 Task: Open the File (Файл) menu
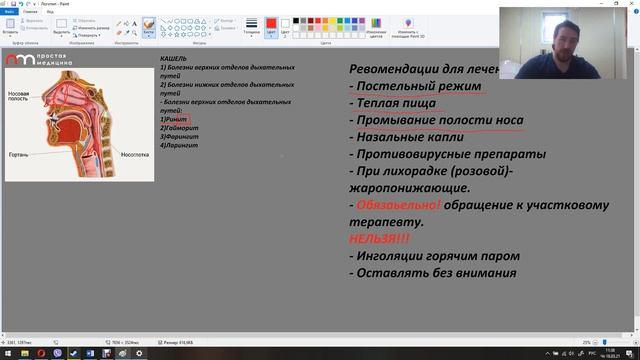[9, 12]
